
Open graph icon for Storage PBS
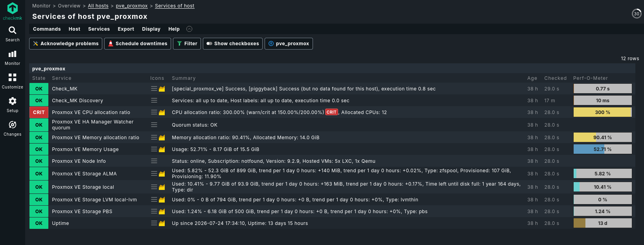(x=162, y=212)
